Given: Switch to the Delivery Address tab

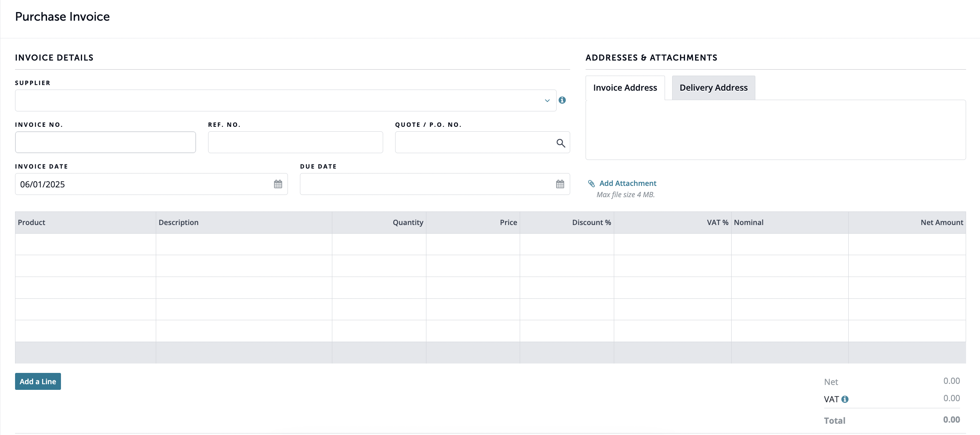Looking at the screenshot, I should pos(713,88).
